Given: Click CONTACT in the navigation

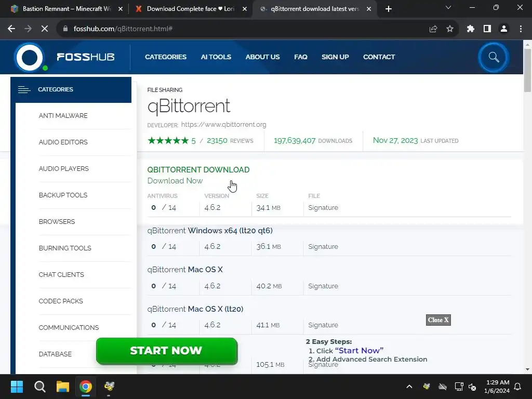Looking at the screenshot, I should click(379, 57).
